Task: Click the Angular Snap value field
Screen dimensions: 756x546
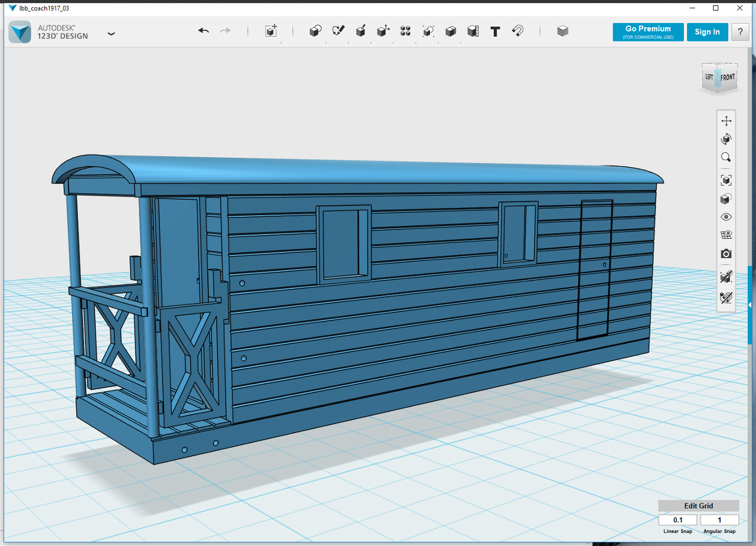Action: [719, 520]
